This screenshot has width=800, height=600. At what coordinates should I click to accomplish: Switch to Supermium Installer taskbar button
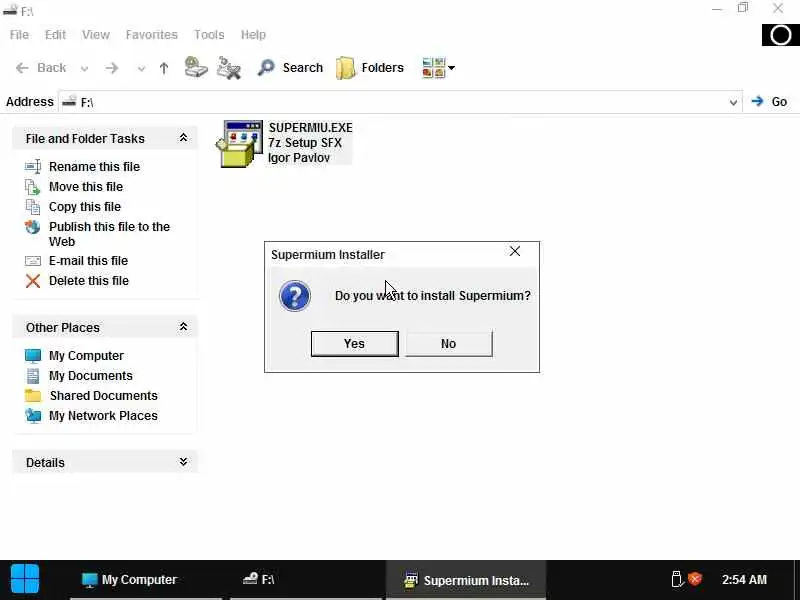pyautogui.click(x=466, y=580)
